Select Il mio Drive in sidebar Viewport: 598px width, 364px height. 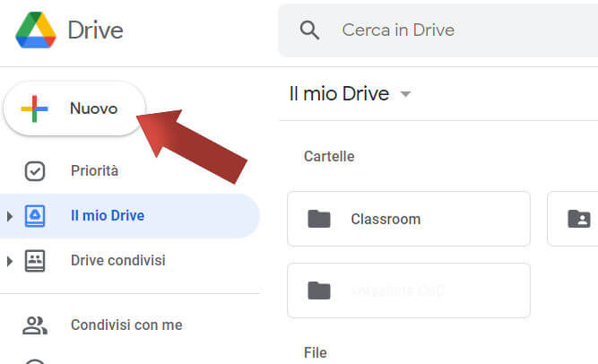(130, 216)
